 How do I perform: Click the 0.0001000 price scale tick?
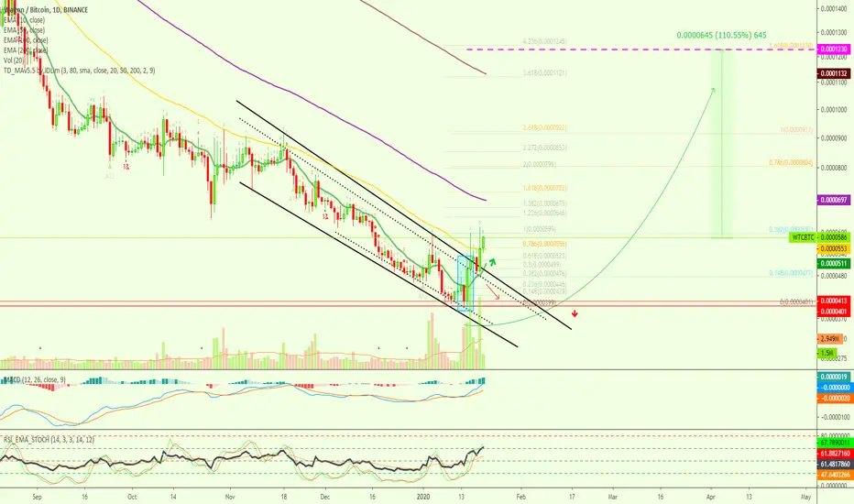coord(836,110)
